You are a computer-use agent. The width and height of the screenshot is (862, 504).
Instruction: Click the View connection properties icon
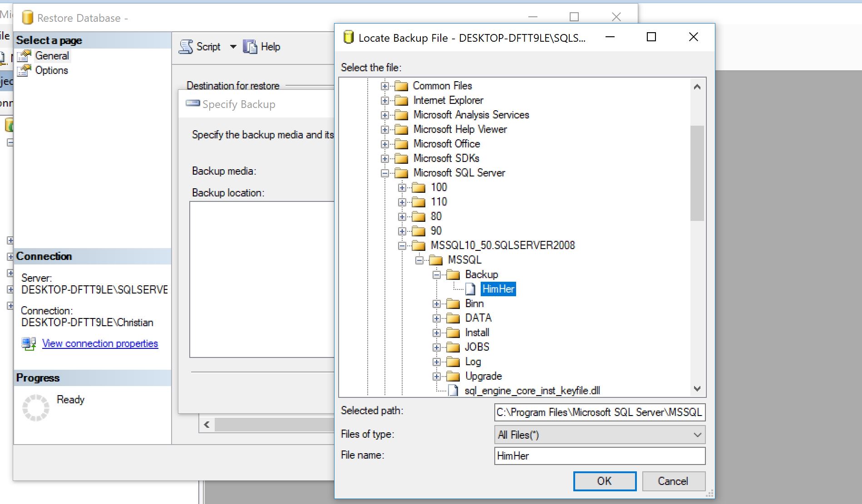click(28, 343)
